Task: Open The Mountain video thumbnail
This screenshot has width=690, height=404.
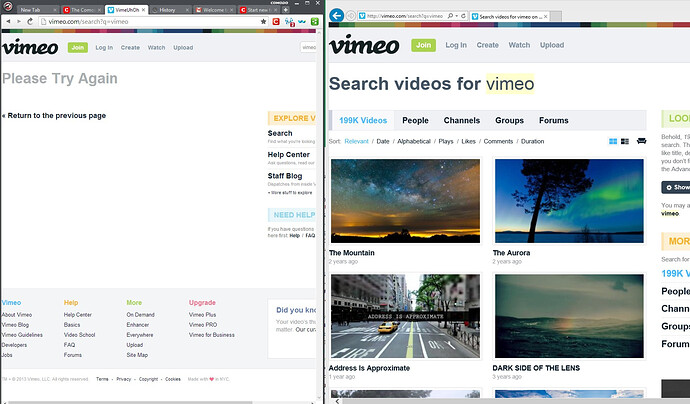Action: click(405, 201)
